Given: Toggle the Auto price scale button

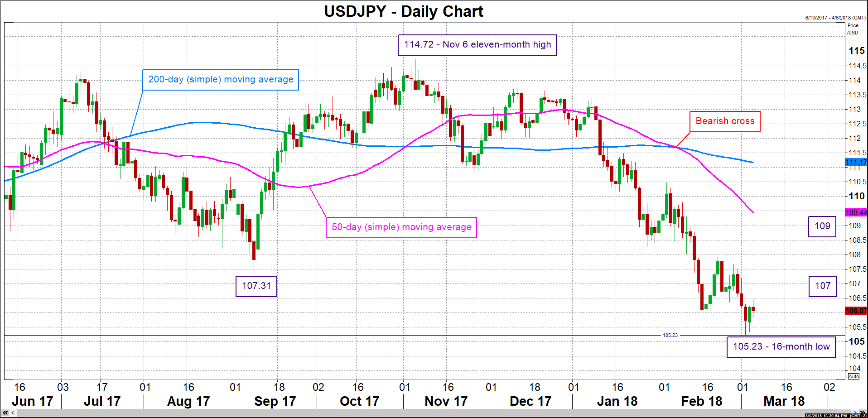Looking at the screenshot, I should (x=854, y=376).
